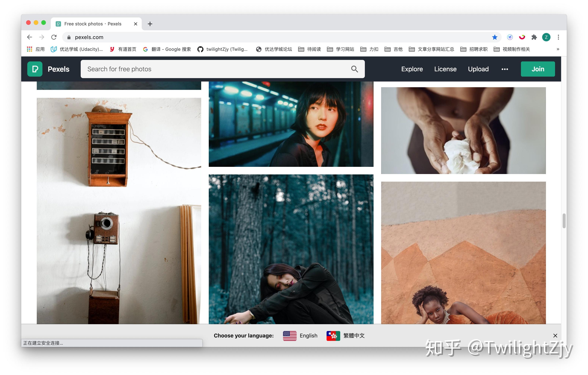Select the Free stock photos · Pexels tab

[x=96, y=24]
